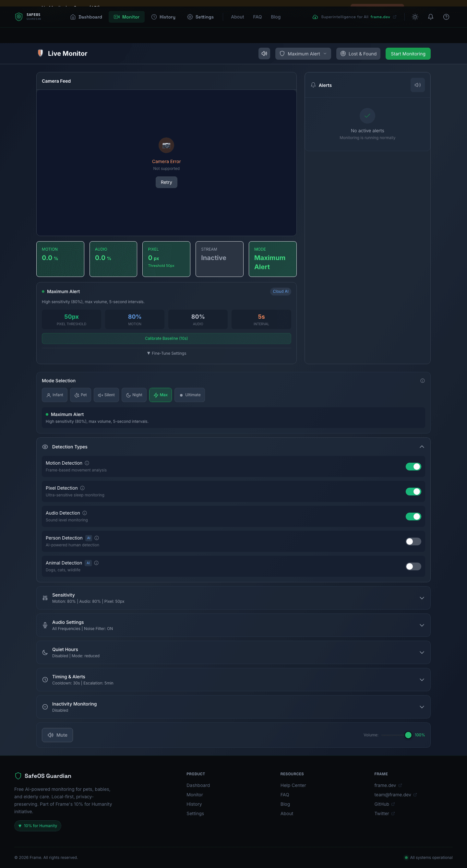Open Blog from header
This screenshot has width=467, height=868.
pos(276,17)
